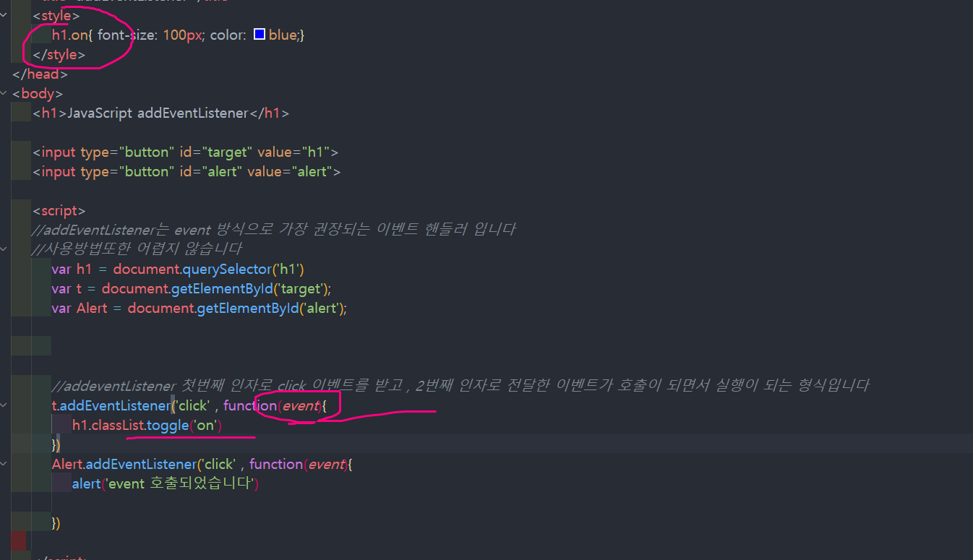
Task: Click the comment line ending 이벤트 핸들러 입니다
Action: point(274,230)
